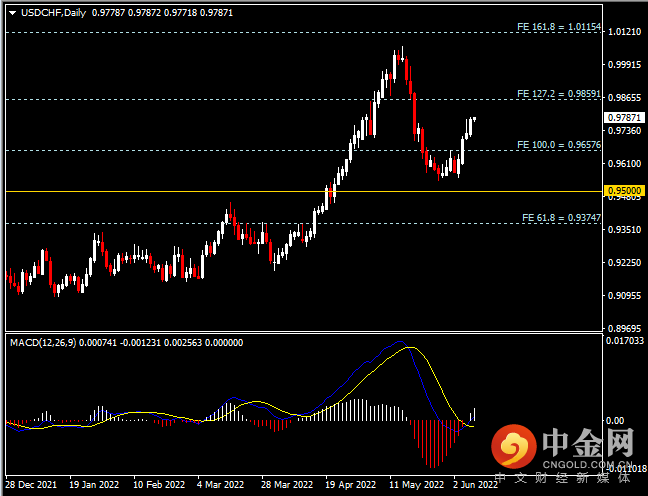
Task: Click the yellow 0.95000 price tag
Action: coord(624,191)
